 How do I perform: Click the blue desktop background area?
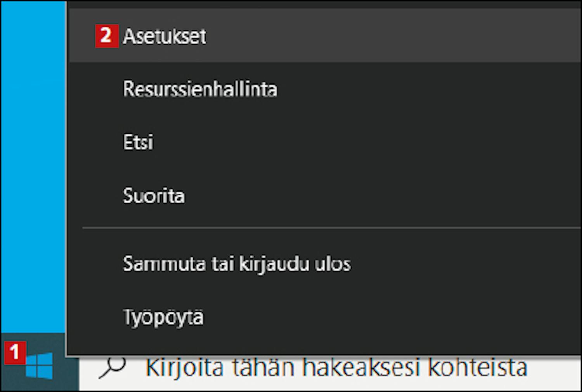(33, 167)
